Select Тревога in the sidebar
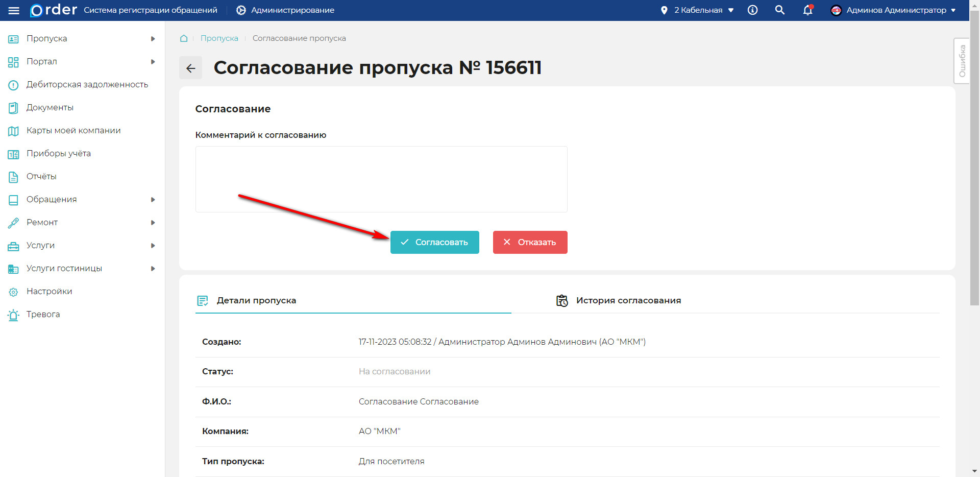 coord(43,314)
